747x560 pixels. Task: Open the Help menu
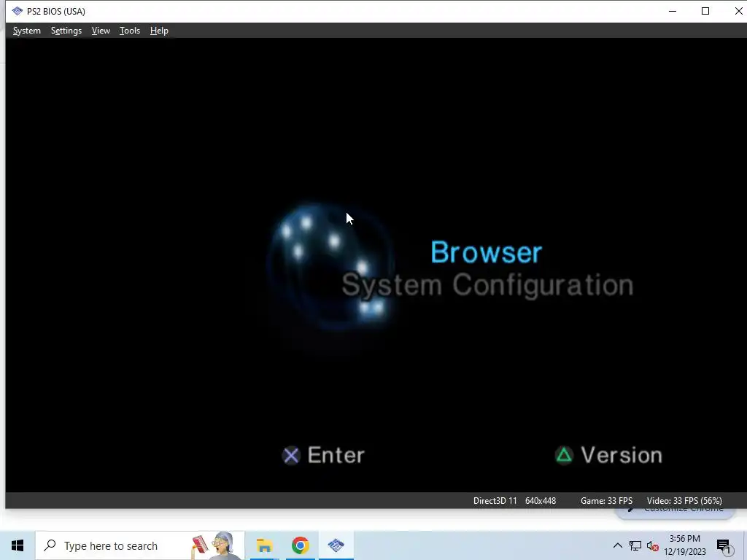(159, 31)
